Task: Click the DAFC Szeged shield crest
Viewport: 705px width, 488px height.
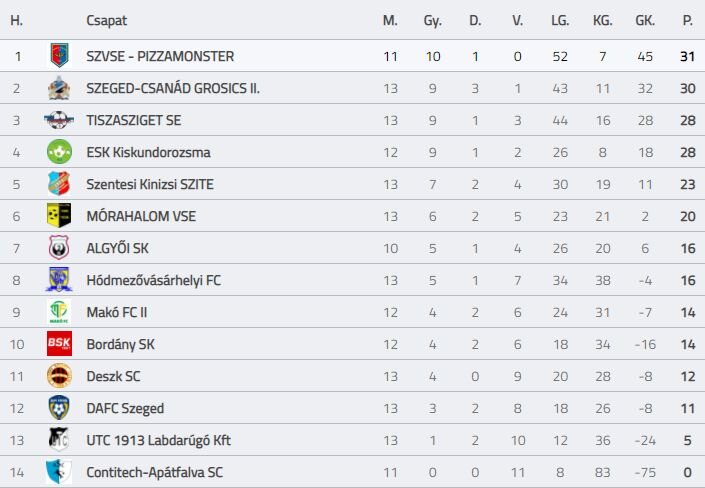Action: coord(59,408)
